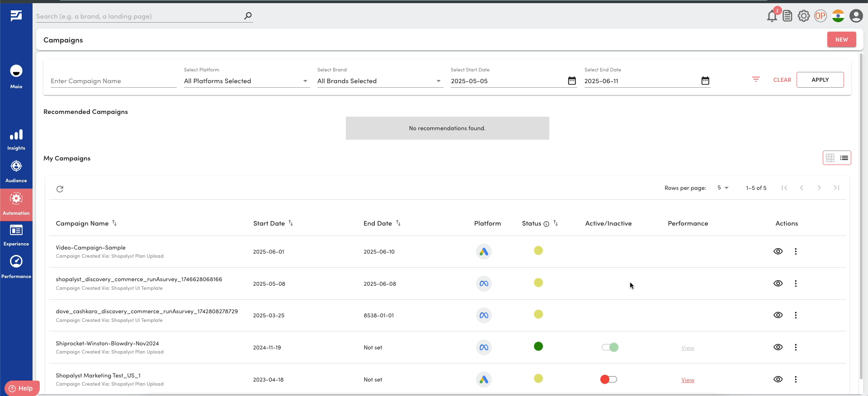This screenshot has height=396, width=868.
Task: Open the user profile avatar
Action: 856,16
